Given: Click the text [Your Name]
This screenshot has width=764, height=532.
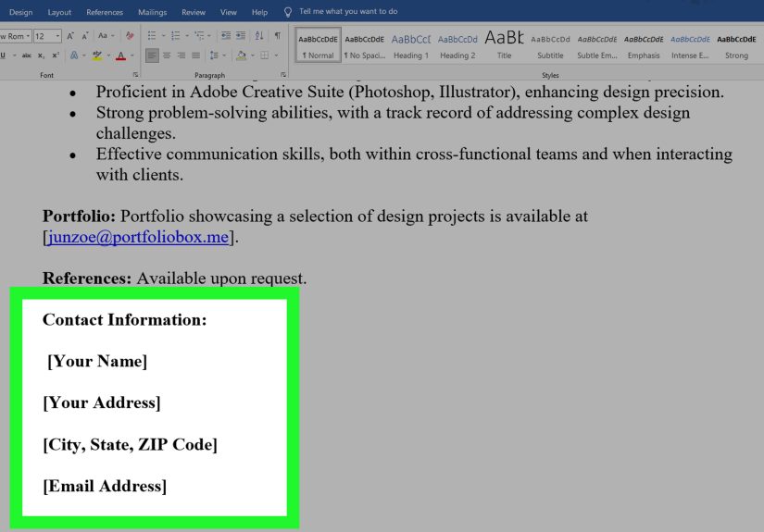Looking at the screenshot, I should 97,361.
